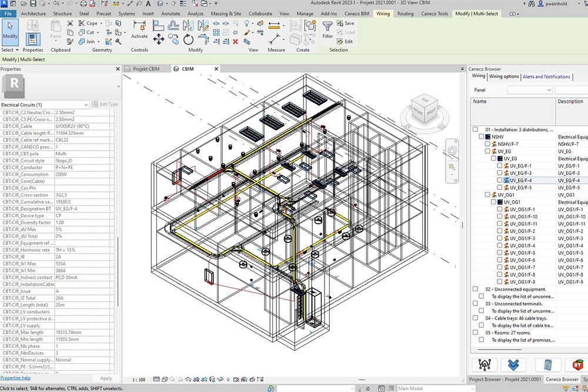
Task: Open the Properties palette button in ribbon
Action: tap(32, 39)
